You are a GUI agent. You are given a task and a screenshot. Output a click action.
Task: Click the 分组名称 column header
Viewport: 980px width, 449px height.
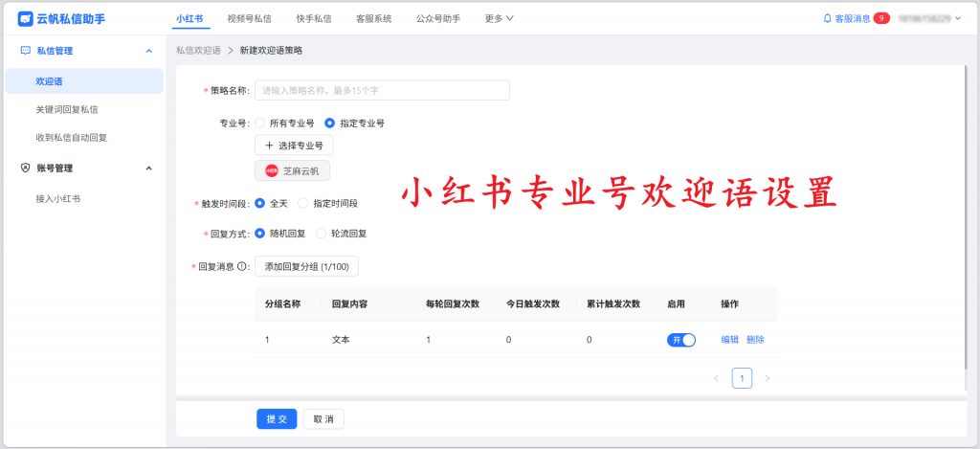[x=283, y=303]
